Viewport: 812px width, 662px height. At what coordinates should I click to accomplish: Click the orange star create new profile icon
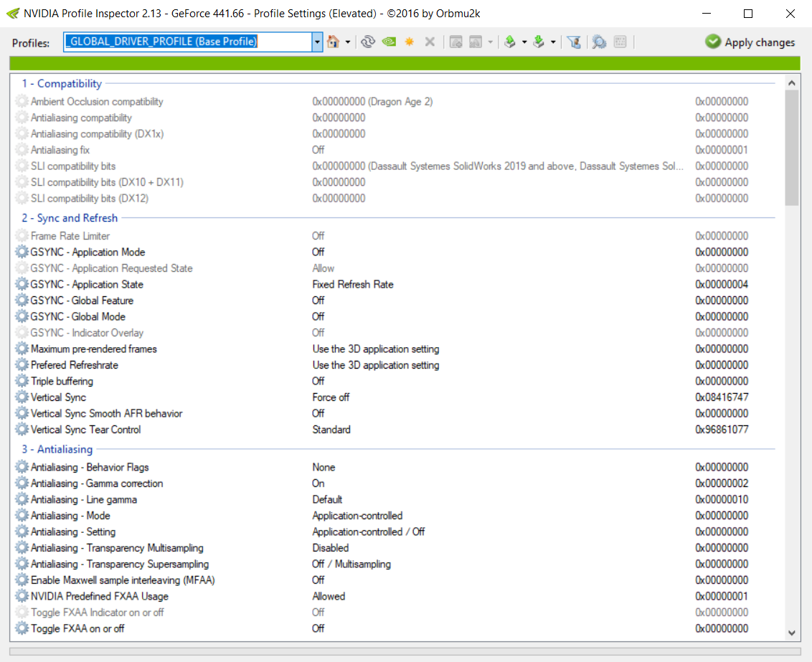click(409, 42)
